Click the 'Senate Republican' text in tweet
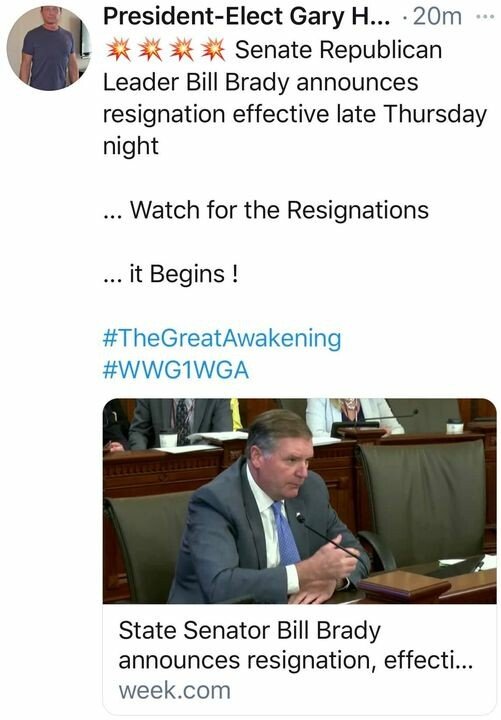501x720 pixels. (x=338, y=50)
